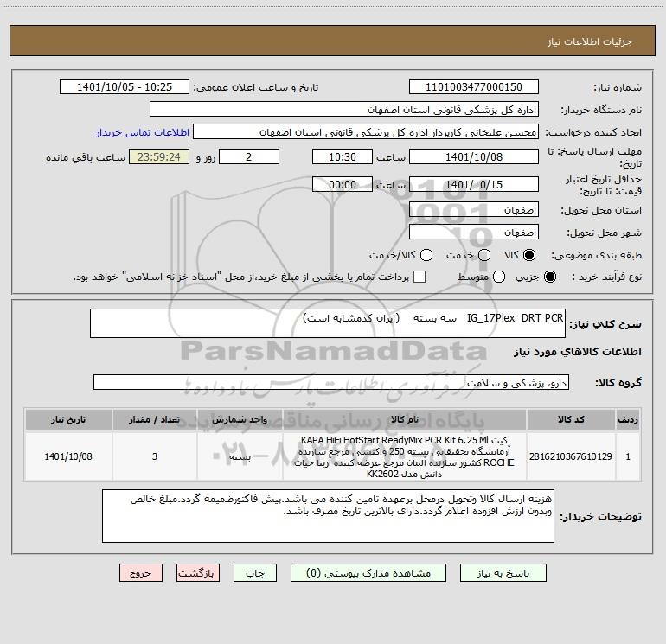Click the remaining days field showing 2
The height and width of the screenshot is (644, 666).
coord(249,156)
